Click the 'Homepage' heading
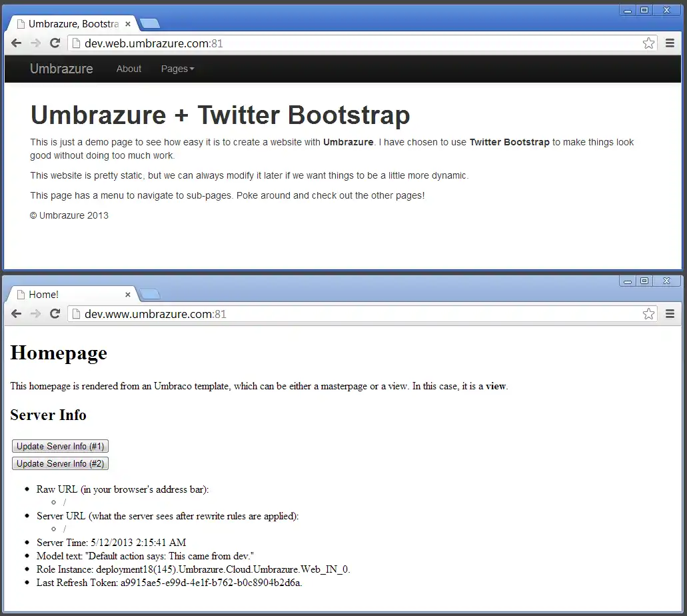Screen dimensions: 687x616 click(59, 353)
